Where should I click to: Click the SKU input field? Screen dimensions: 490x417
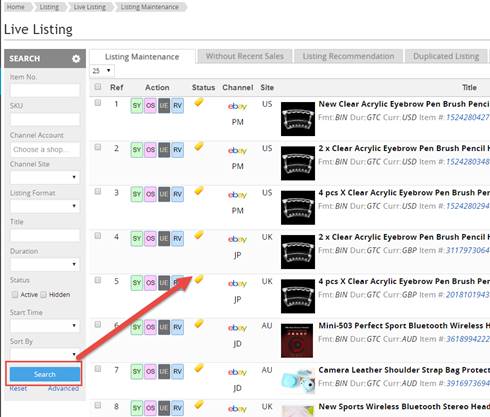click(x=45, y=119)
